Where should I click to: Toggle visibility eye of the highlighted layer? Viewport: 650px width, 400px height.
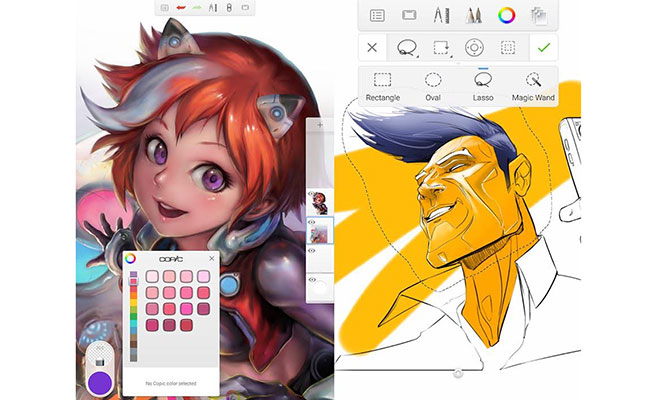click(311, 222)
